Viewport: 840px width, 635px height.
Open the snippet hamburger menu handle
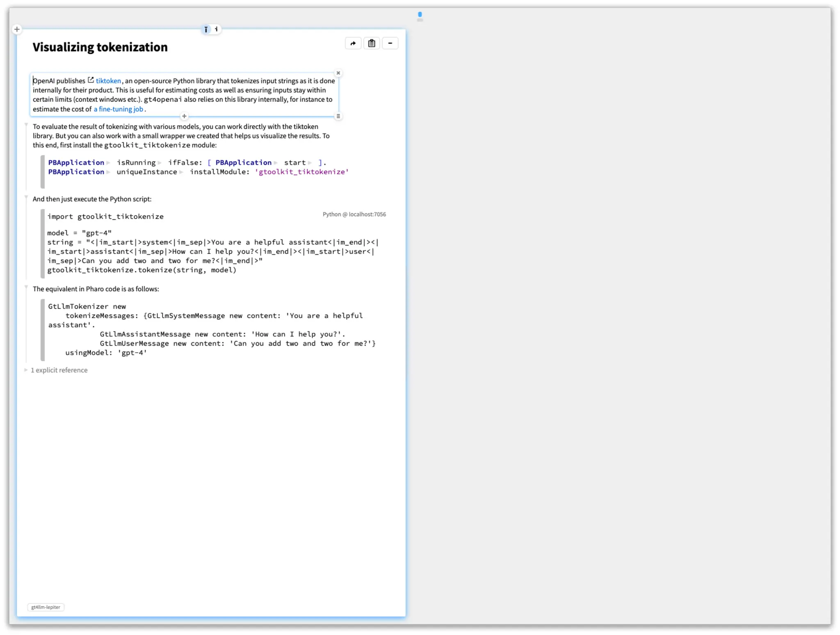[x=338, y=116]
